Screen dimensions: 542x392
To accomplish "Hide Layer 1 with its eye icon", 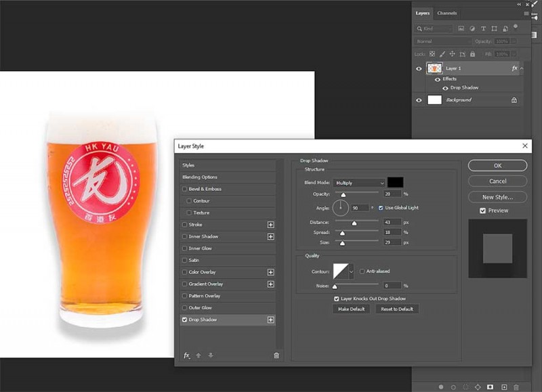I will pos(419,68).
